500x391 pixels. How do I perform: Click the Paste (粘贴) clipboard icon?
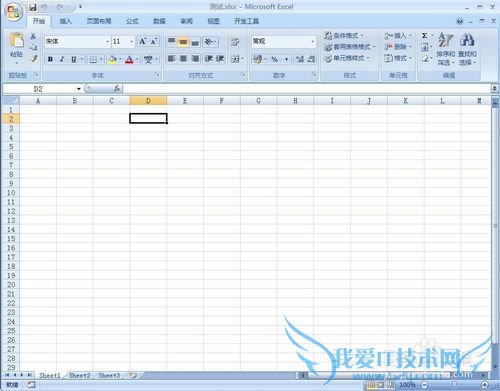pos(16,40)
